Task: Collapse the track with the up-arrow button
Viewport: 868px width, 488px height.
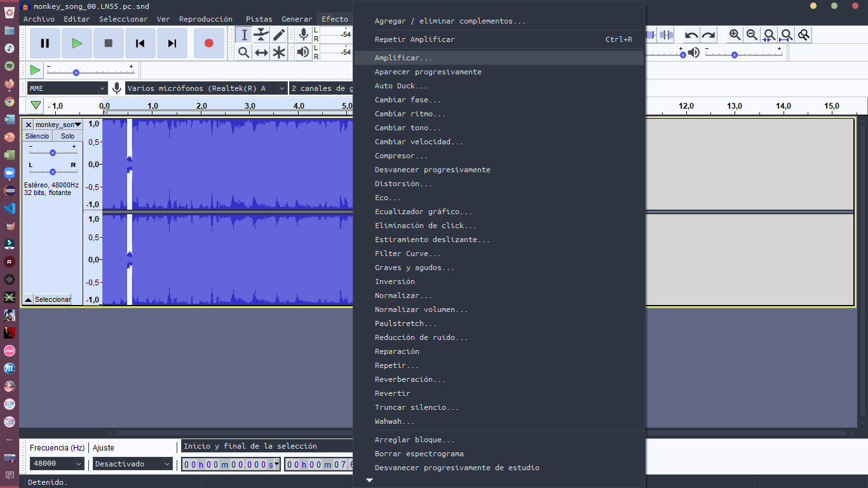Action: coord(28,299)
